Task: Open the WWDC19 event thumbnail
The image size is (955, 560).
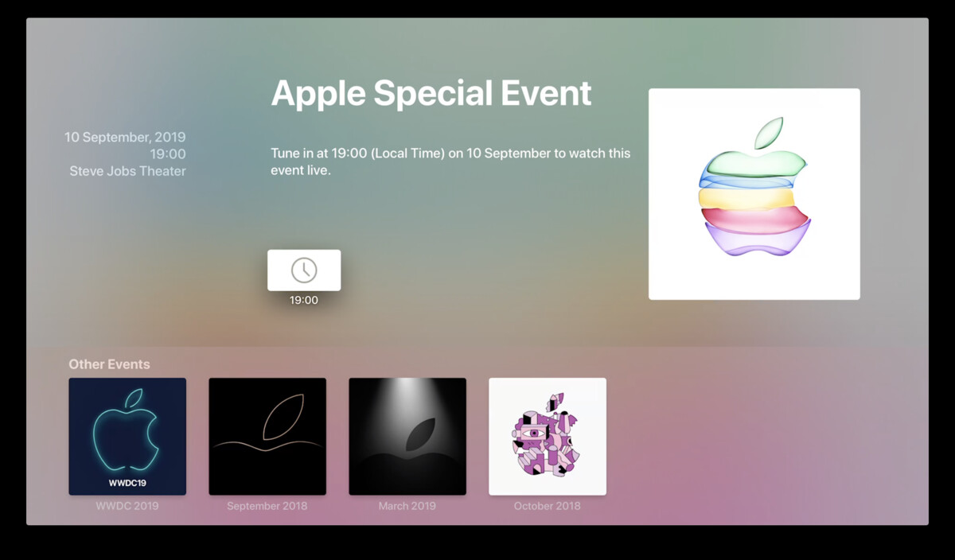Action: (127, 437)
